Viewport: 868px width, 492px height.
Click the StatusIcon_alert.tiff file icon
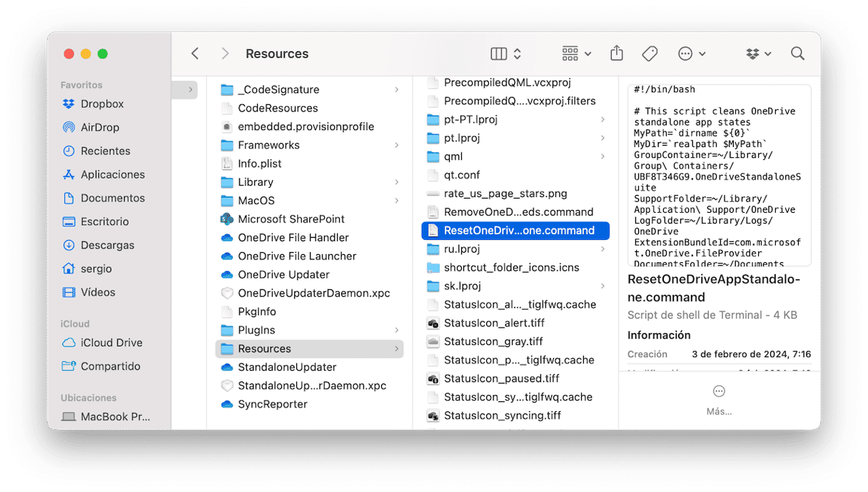tap(433, 323)
